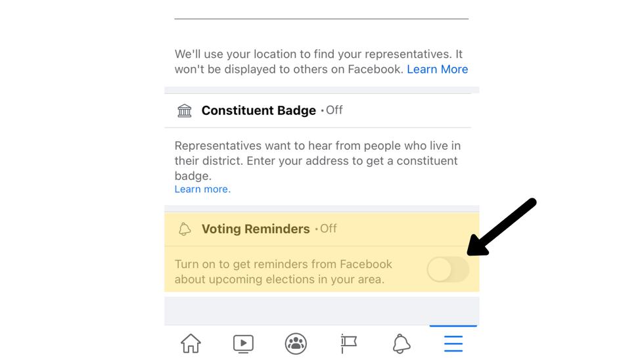
Task: Tap the upcoming elections reminder description
Action: [283, 271]
